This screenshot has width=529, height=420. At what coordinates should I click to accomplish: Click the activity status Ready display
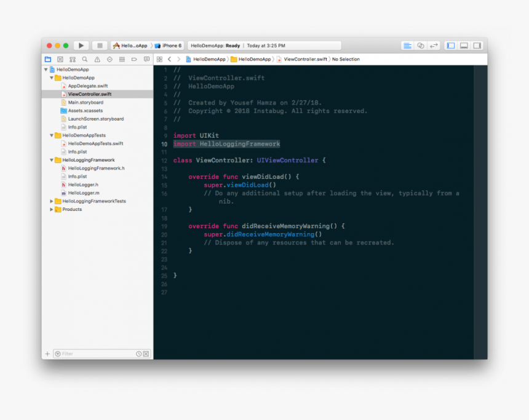pyautogui.click(x=264, y=46)
